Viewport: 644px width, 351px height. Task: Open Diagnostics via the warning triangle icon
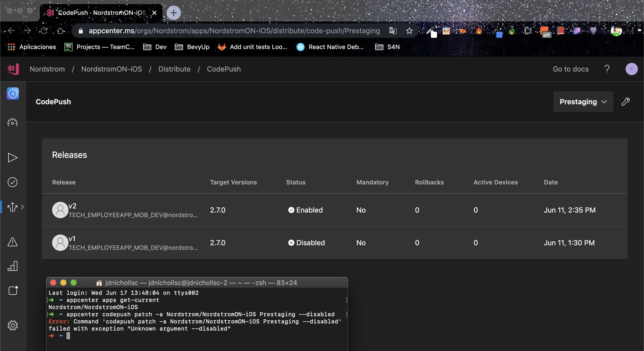pos(13,242)
